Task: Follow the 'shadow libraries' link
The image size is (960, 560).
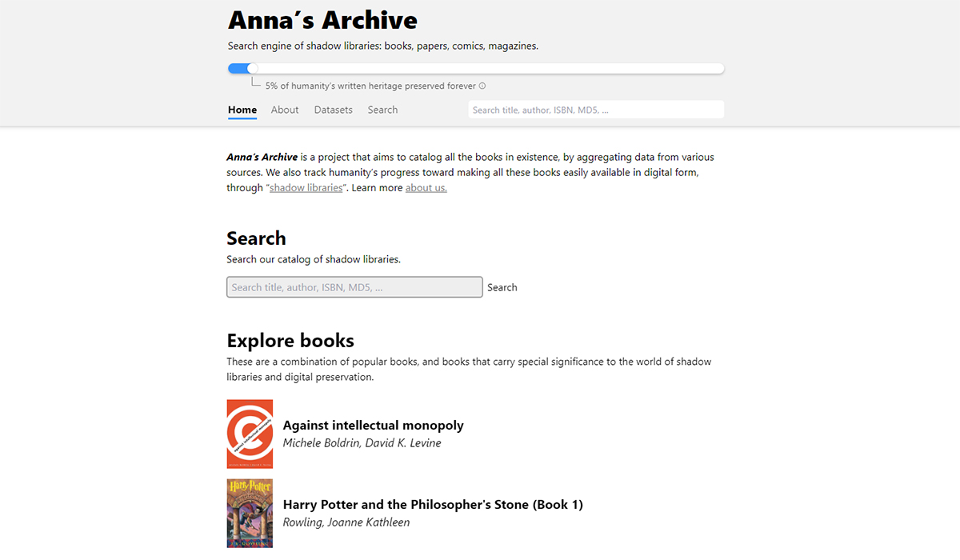Action: (306, 188)
